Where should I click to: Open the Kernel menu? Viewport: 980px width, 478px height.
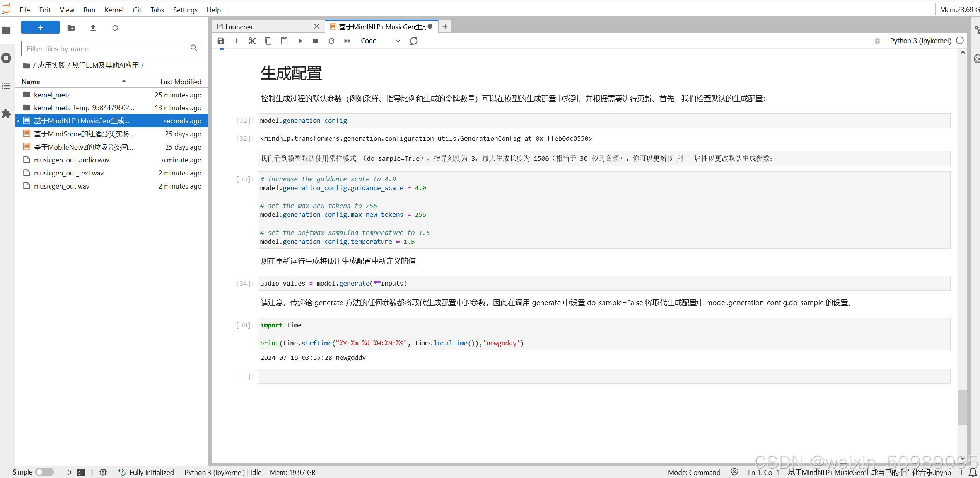[x=114, y=10]
